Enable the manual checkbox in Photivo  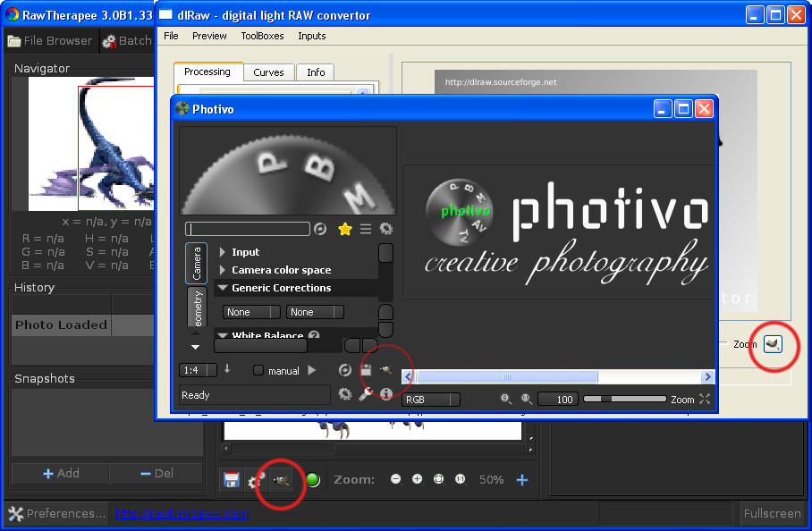258,370
